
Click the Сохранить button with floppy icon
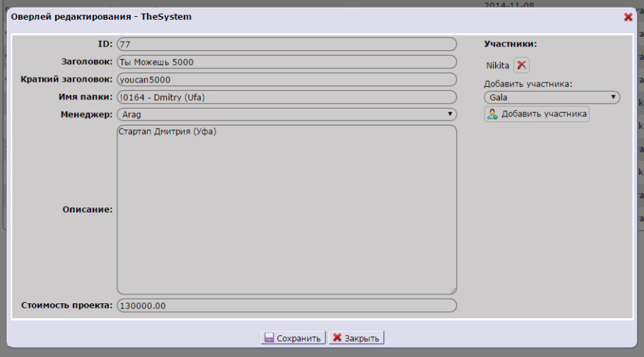click(293, 338)
